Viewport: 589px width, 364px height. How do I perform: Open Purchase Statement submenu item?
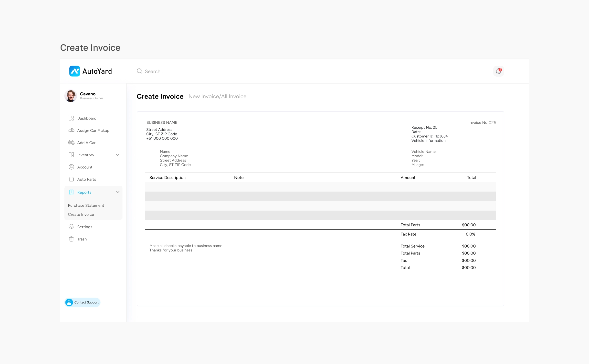[86, 205]
